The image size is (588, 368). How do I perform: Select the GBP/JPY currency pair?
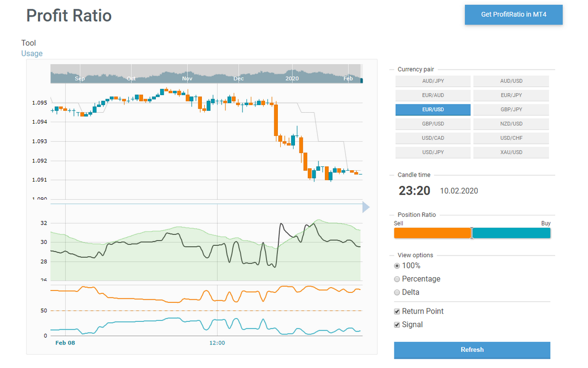[x=511, y=109]
